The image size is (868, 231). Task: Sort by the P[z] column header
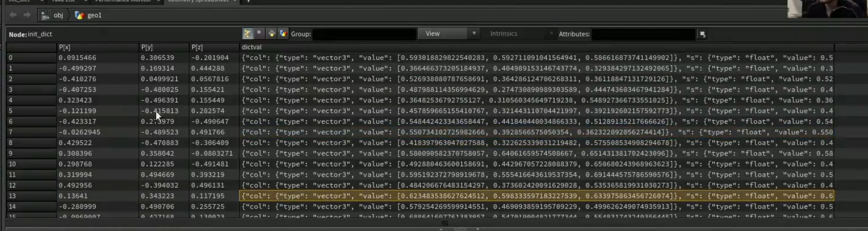click(214, 47)
